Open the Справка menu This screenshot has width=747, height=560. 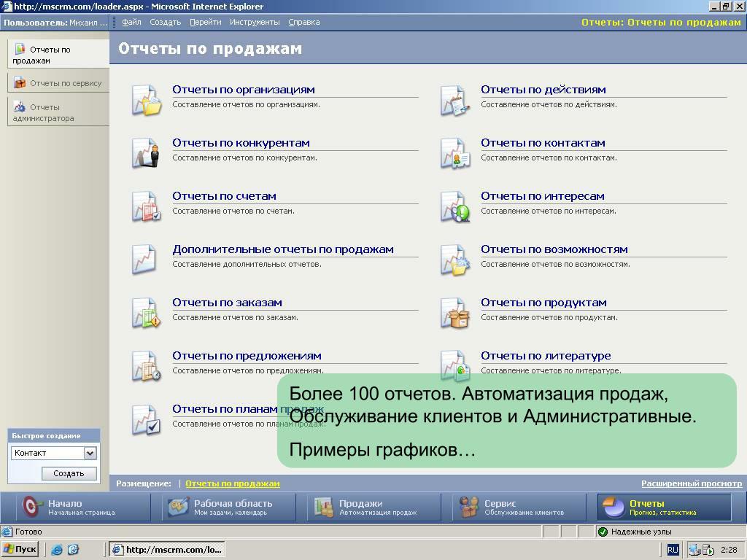[304, 22]
